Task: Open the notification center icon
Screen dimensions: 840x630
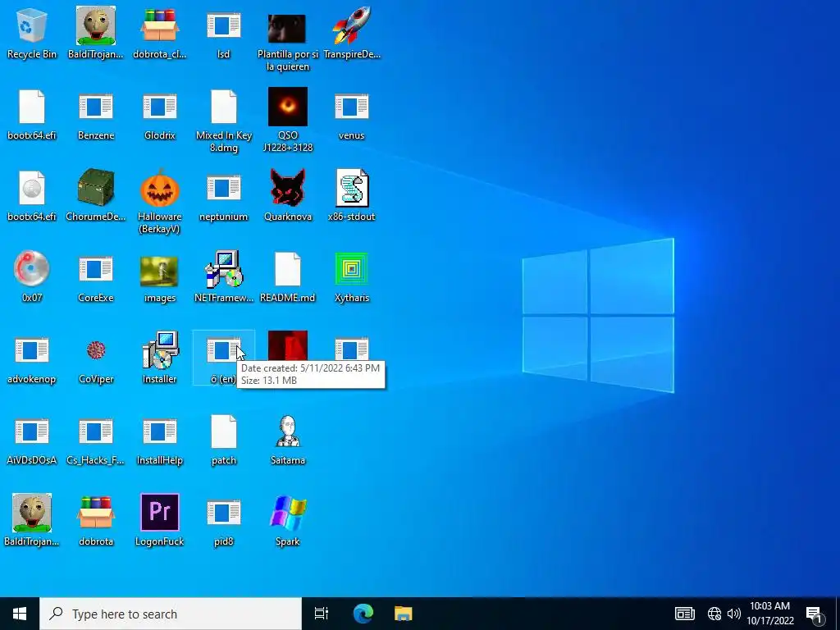Action: 814,614
